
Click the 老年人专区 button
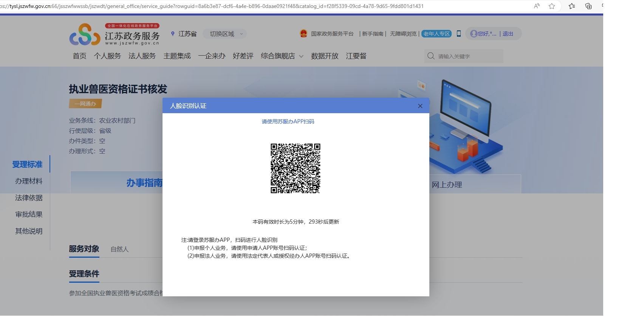coord(437,34)
